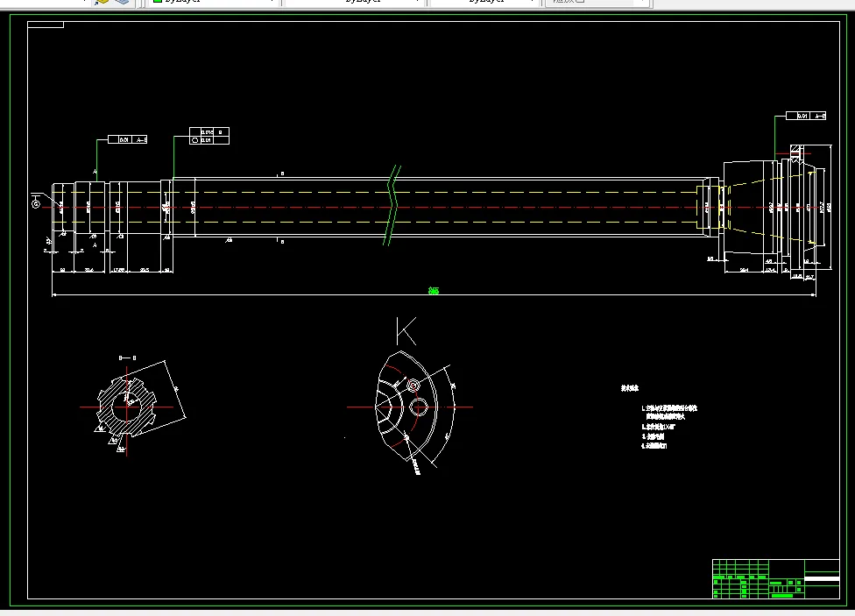
Task: Select the technical requirements heading text
Action: pos(629,388)
